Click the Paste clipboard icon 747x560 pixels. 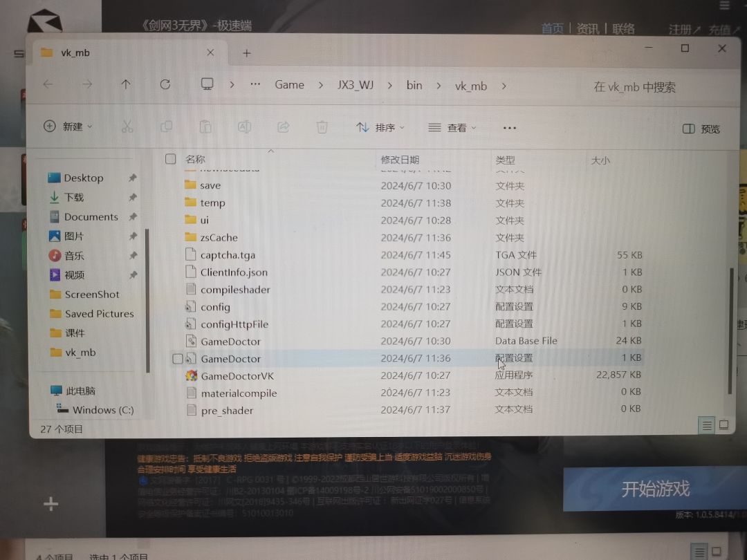click(205, 127)
